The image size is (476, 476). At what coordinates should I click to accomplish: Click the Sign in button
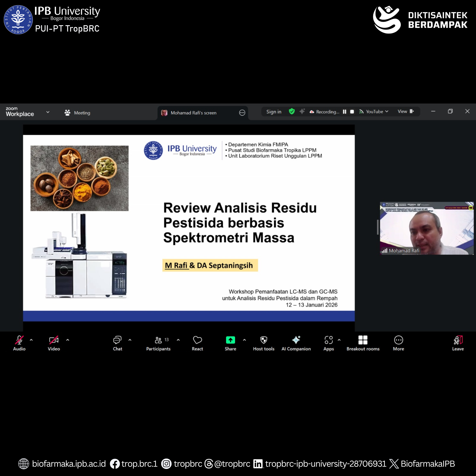274,112
